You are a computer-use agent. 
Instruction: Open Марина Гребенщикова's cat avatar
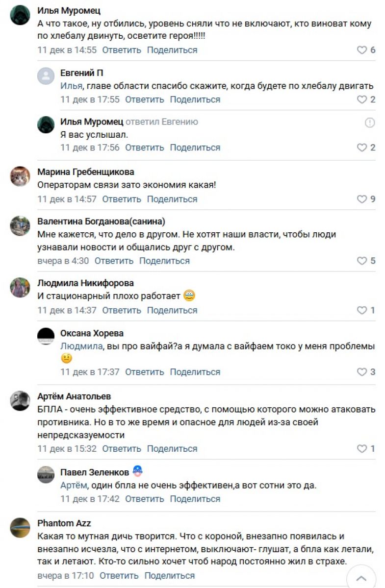(20, 176)
